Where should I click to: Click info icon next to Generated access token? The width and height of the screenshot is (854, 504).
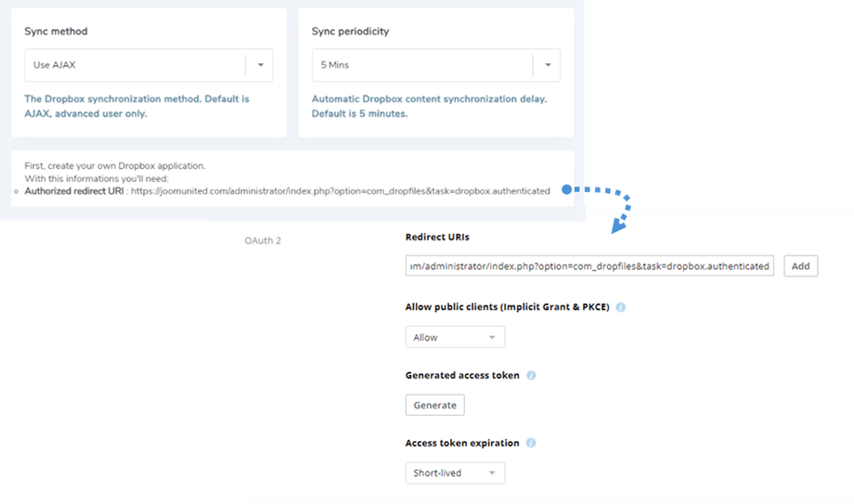pos(532,376)
